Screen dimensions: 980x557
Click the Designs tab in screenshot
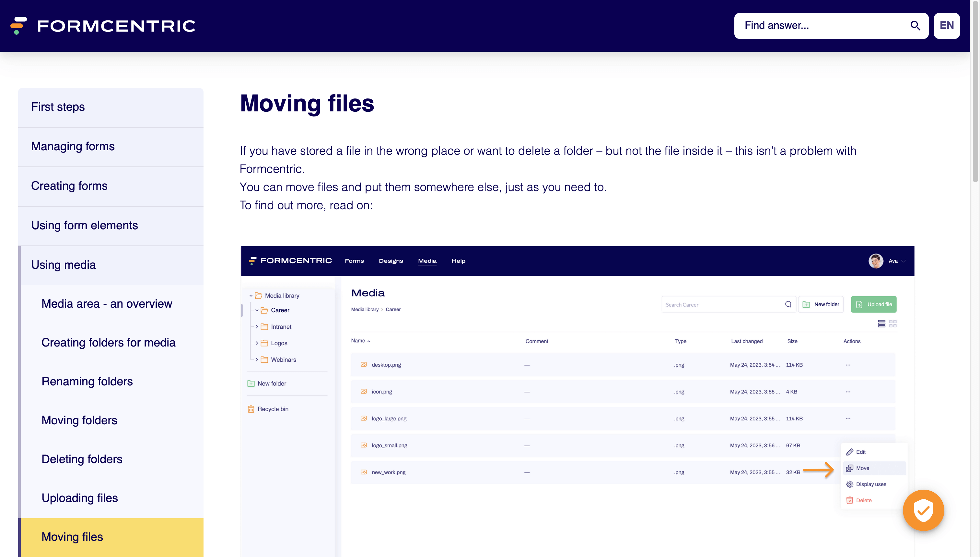(391, 261)
